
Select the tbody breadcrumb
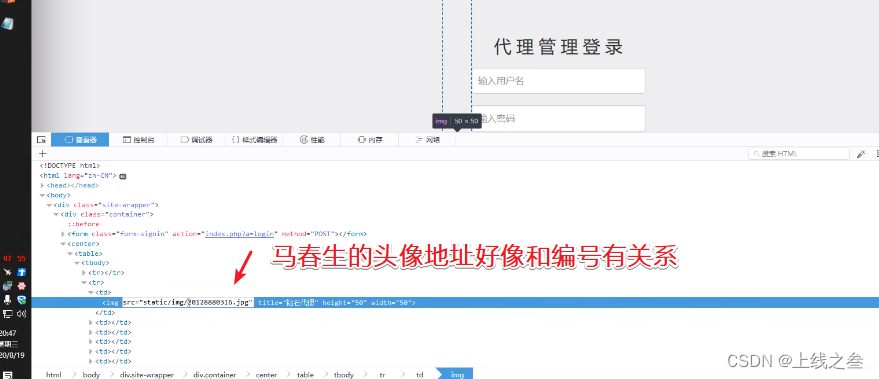(x=344, y=374)
